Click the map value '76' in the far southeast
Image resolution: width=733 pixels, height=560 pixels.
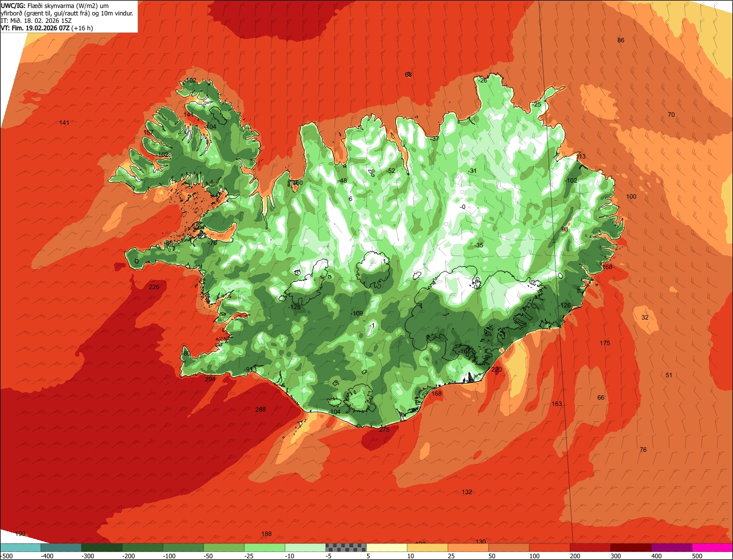click(643, 449)
